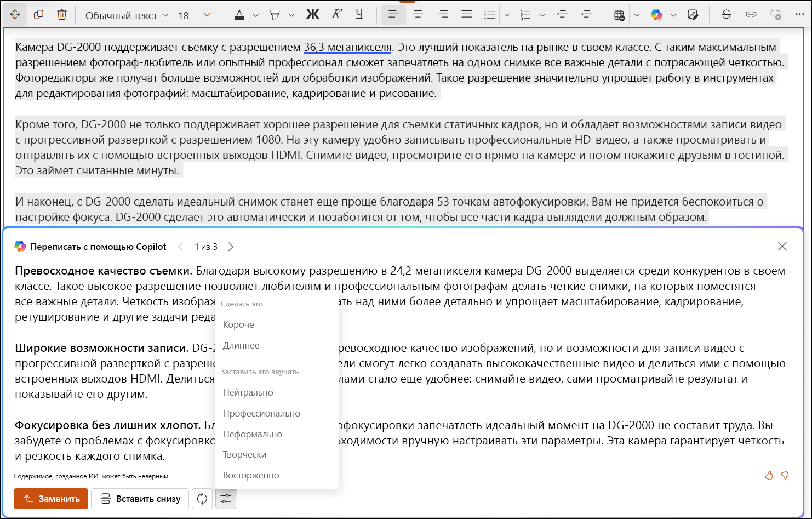This screenshot has width=812, height=519.
Task: Apply the text highlight marker
Action: (275, 15)
